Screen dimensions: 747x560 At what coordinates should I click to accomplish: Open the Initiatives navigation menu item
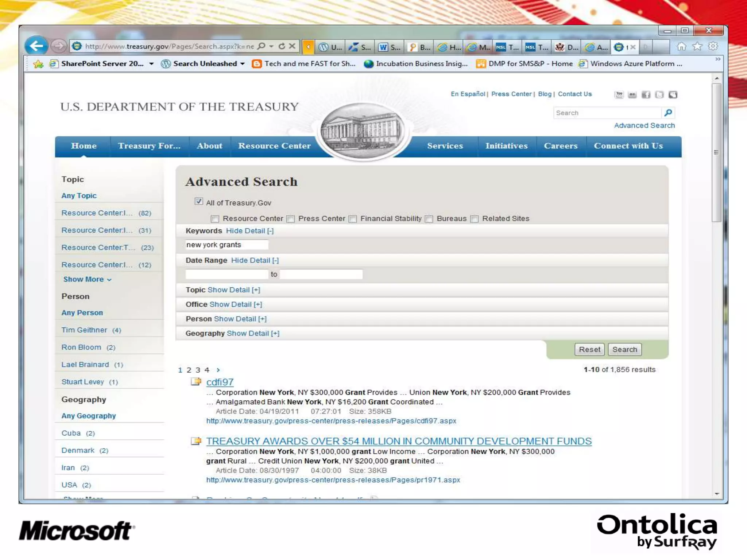pos(506,146)
